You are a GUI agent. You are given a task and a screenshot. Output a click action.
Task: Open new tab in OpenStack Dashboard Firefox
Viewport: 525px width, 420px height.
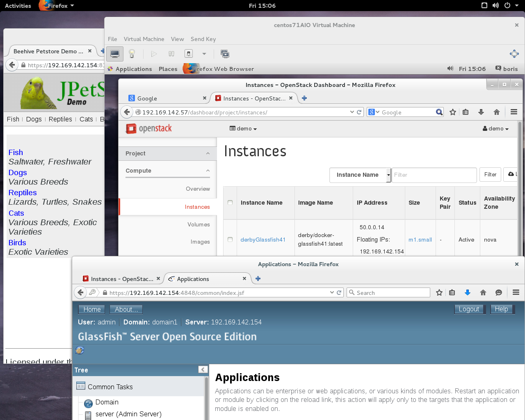(304, 98)
